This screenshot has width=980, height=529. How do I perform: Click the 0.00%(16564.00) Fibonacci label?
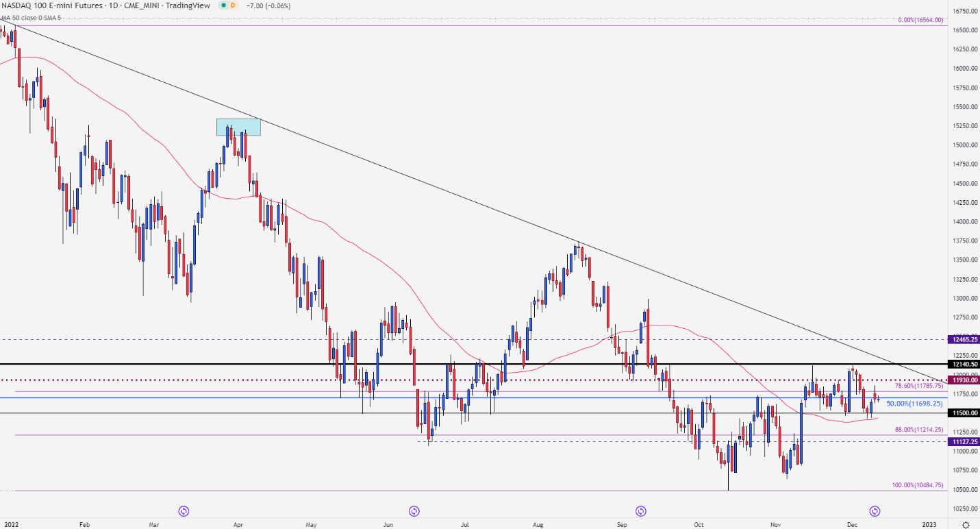[x=920, y=20]
